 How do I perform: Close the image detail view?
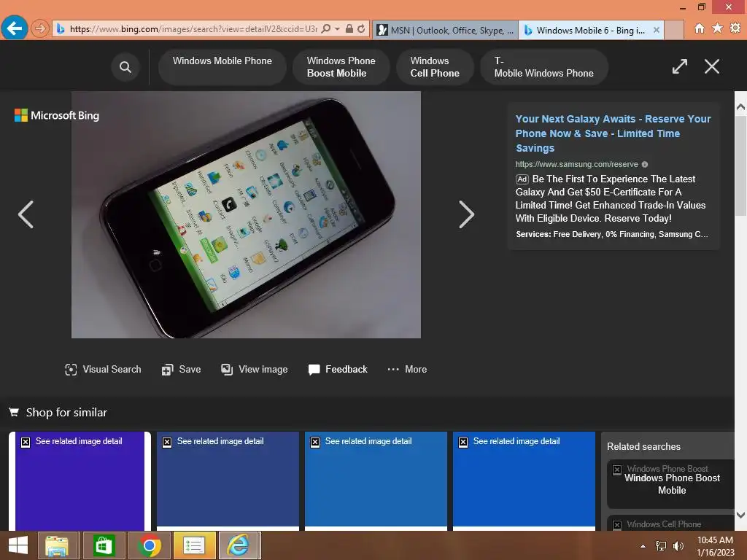point(712,66)
